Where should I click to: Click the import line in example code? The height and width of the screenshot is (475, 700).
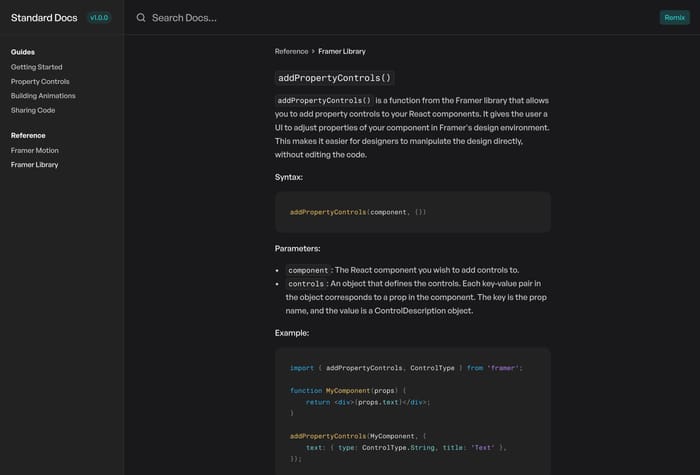coord(406,368)
